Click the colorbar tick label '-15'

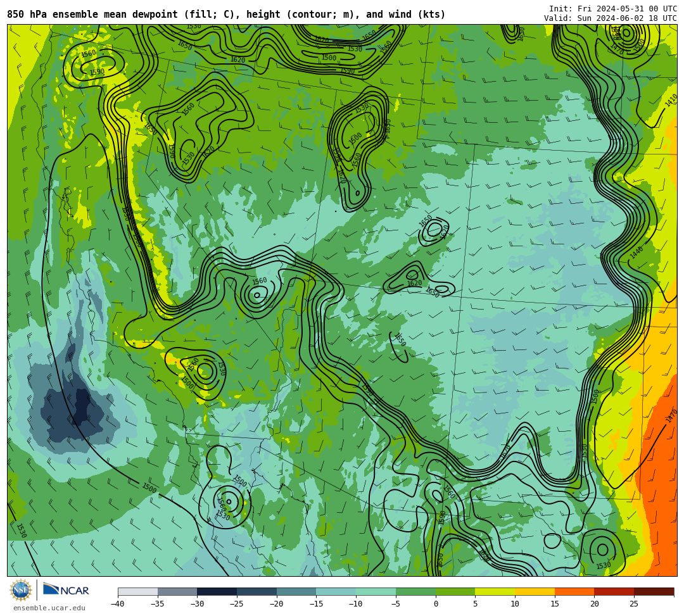pos(316,604)
